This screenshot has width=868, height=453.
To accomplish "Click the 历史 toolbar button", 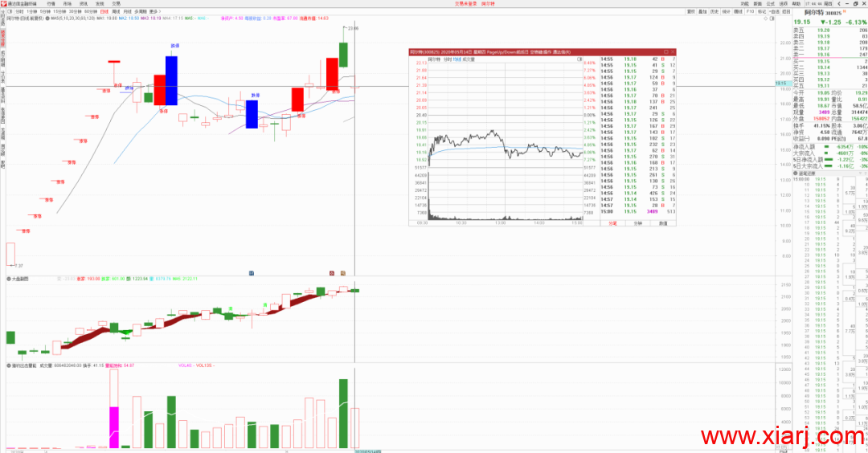I will pos(714,11).
